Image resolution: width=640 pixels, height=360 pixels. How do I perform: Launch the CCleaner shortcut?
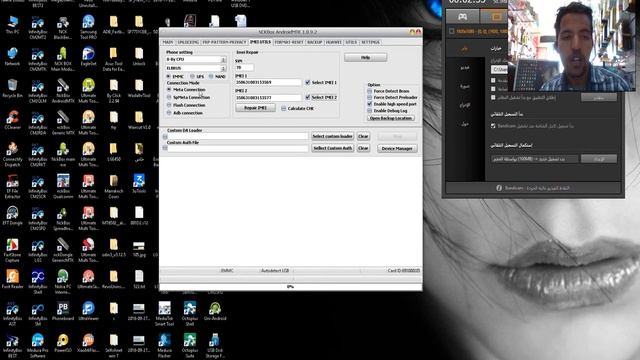[x=12, y=120]
